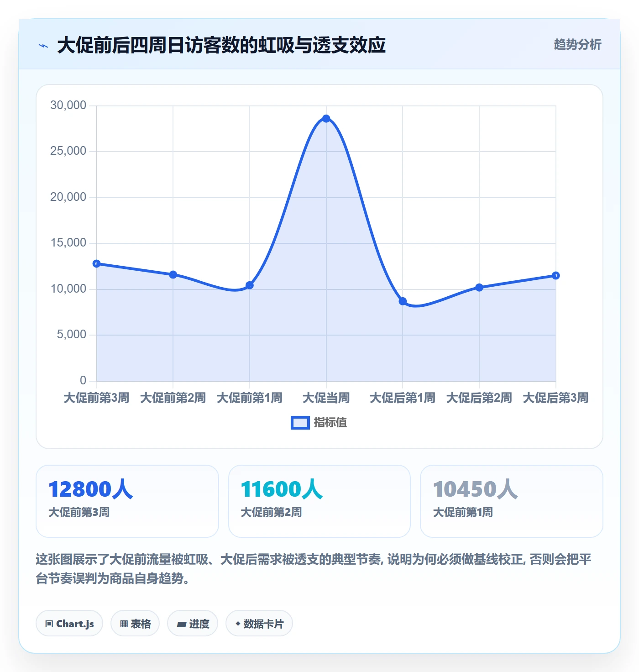Click the 趋势分析 label in the header

tap(577, 44)
